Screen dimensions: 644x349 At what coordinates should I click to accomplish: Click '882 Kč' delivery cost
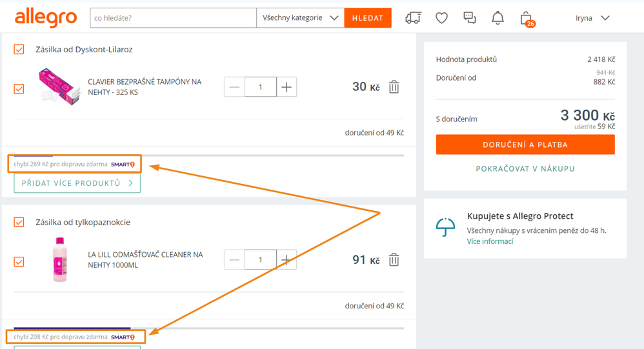604,82
